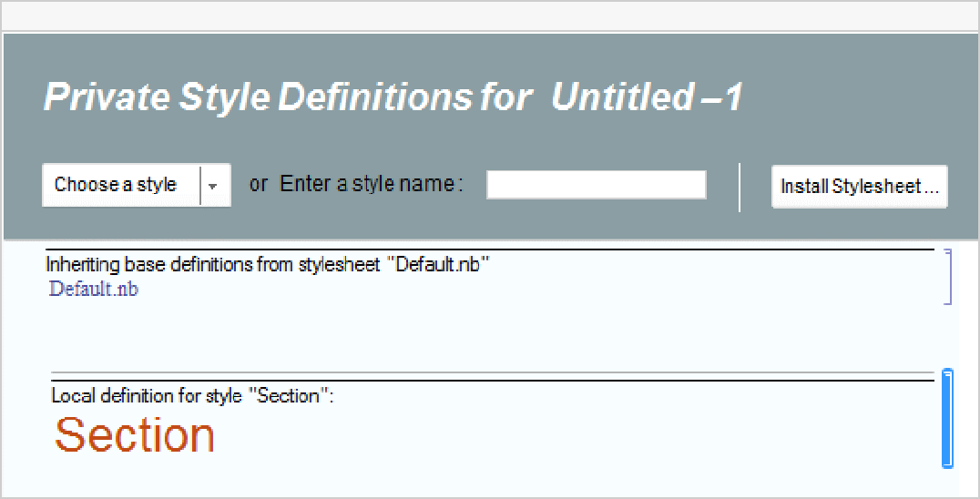
Task: Click the highlighted Section cell bracket
Action: coord(948,418)
